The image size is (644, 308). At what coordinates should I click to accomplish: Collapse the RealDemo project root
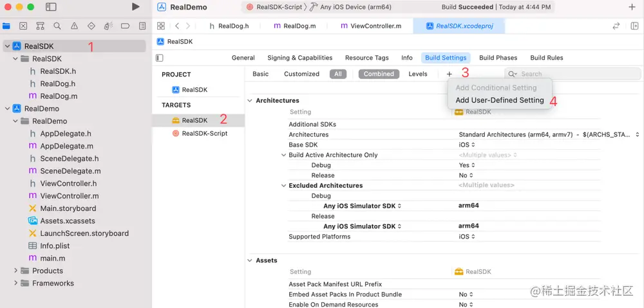(7, 109)
